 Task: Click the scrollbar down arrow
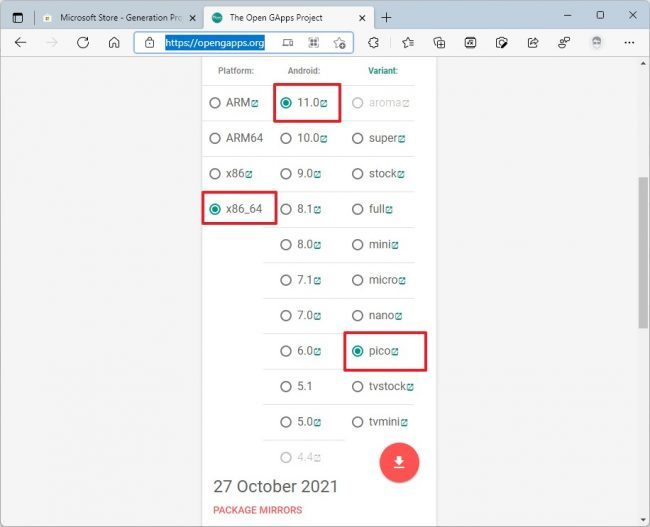tap(643, 520)
